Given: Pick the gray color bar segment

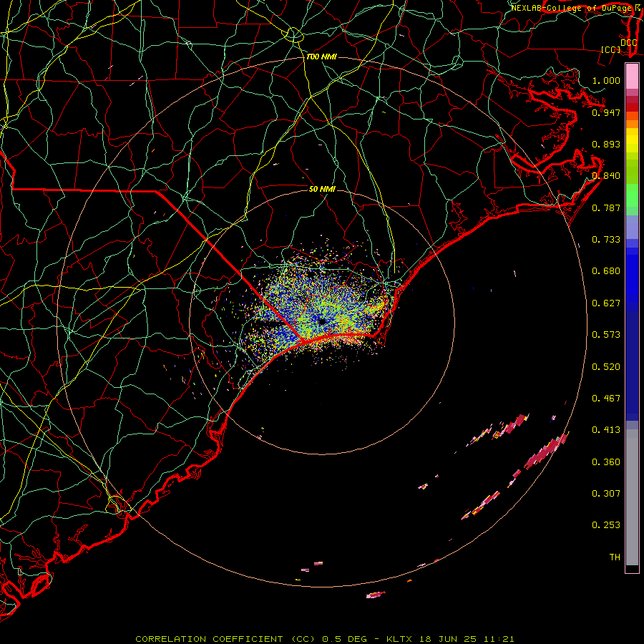Looking at the screenshot, I should point(632,497).
